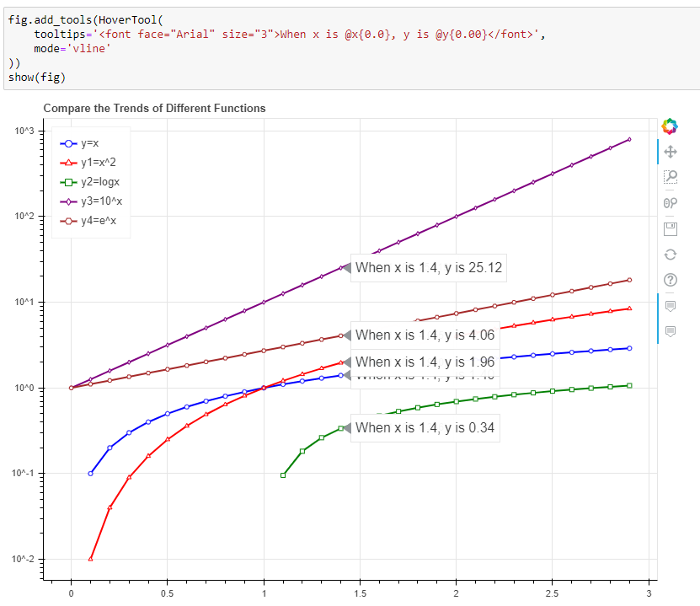Viewport: 700px width, 606px height.
Task: Click the 10^2 y-axis label
Action: point(24,216)
